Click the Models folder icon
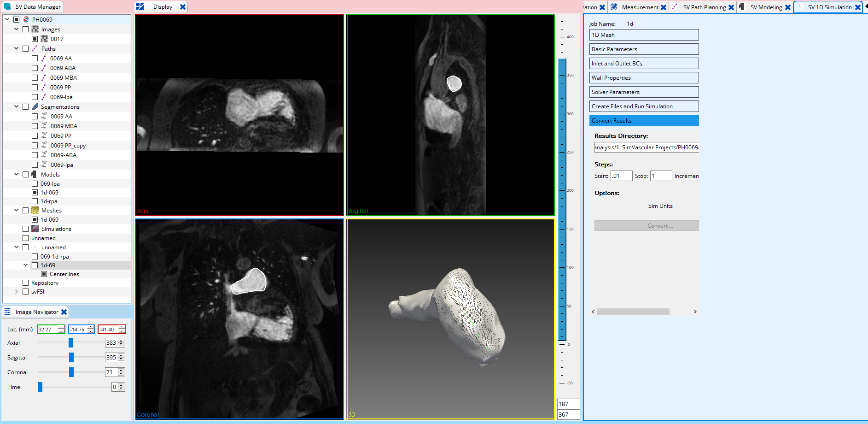 pos(34,174)
